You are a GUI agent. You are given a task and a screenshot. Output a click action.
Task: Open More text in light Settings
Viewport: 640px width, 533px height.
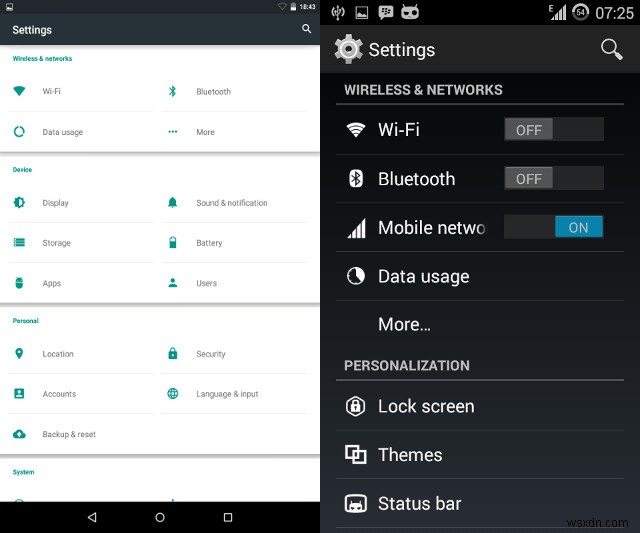205,132
